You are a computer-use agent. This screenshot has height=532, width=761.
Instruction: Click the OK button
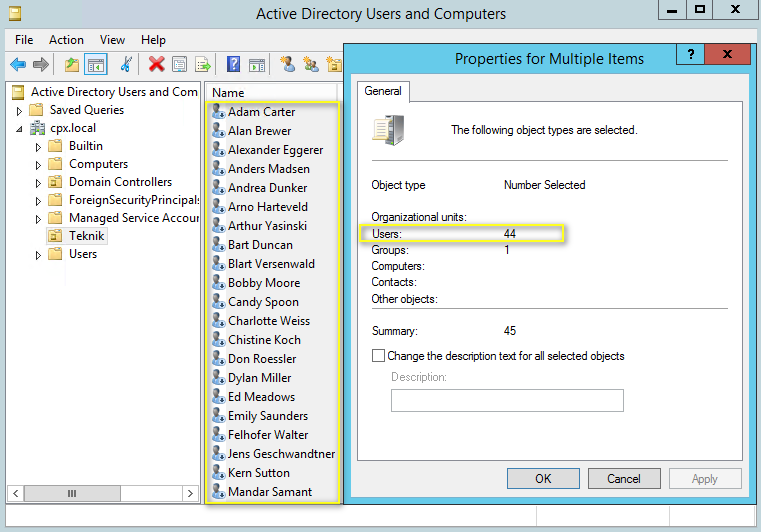pos(543,479)
